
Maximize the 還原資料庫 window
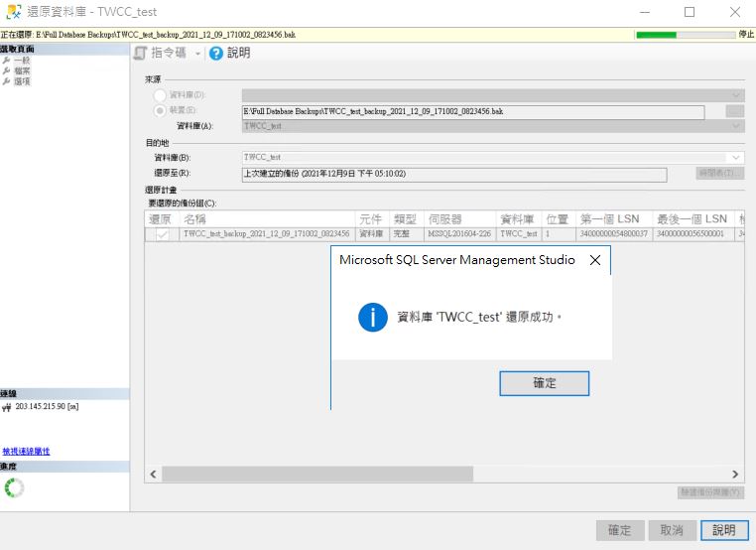tap(690, 12)
